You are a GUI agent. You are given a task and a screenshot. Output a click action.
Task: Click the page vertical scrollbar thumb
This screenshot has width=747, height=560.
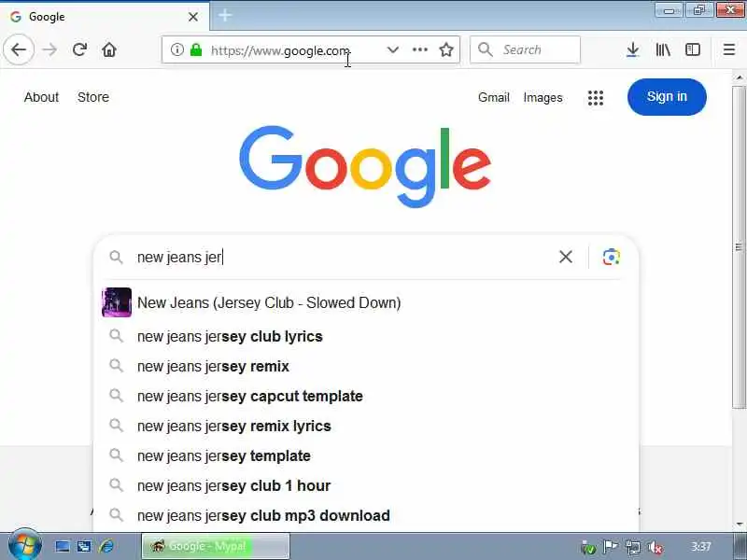pyautogui.click(x=739, y=246)
